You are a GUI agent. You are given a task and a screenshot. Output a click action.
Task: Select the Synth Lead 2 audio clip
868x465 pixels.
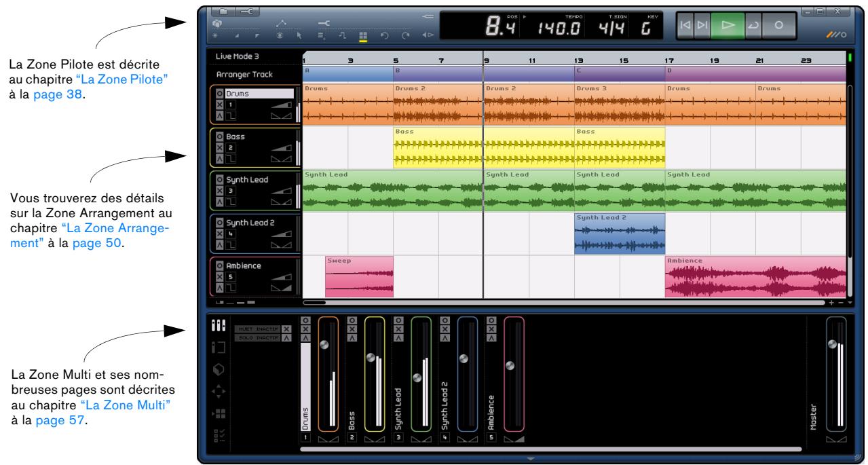[x=620, y=234]
